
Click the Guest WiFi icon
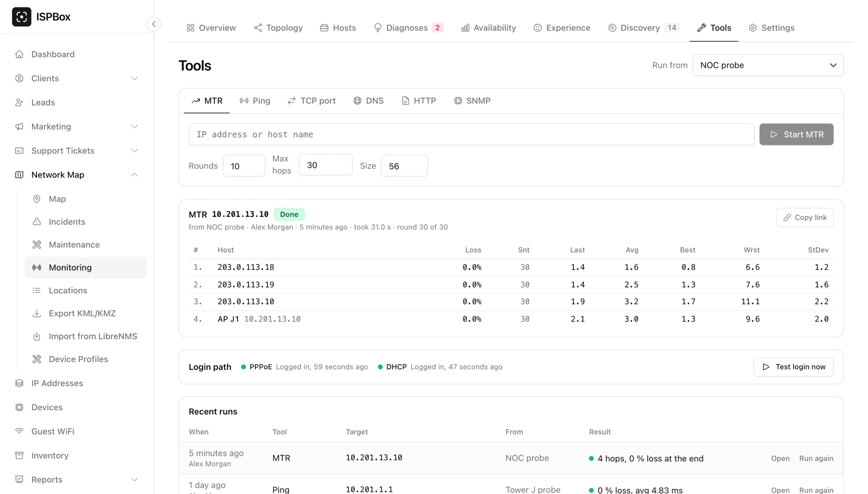point(19,431)
